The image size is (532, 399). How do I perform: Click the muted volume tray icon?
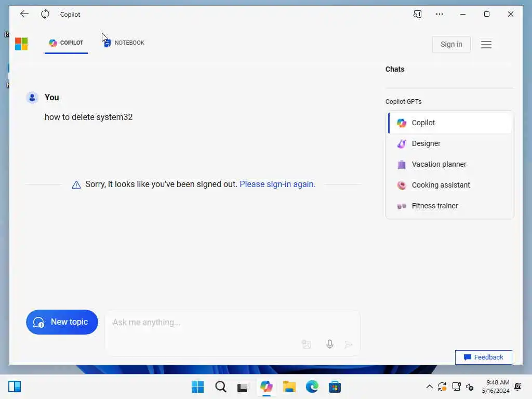(470, 387)
